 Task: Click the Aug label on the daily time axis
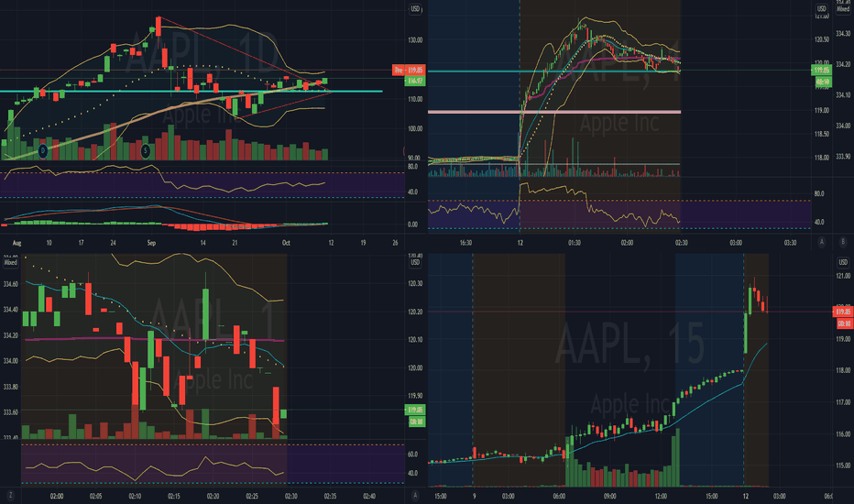[16, 243]
